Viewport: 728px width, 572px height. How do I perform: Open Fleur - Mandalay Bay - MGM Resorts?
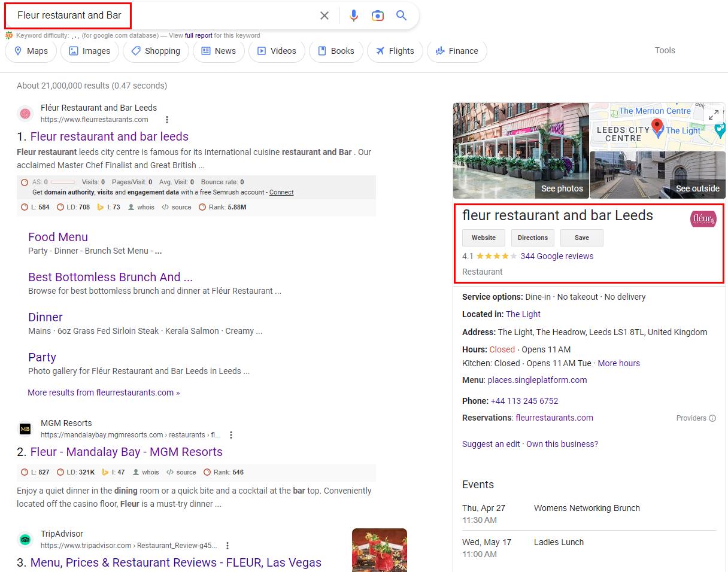point(126,452)
